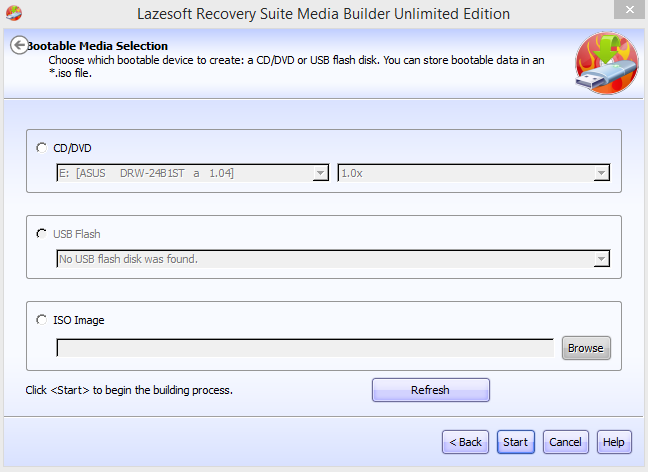The height and width of the screenshot is (472, 648).
Task: Select the USB Flash radio option
Action: pos(41,234)
